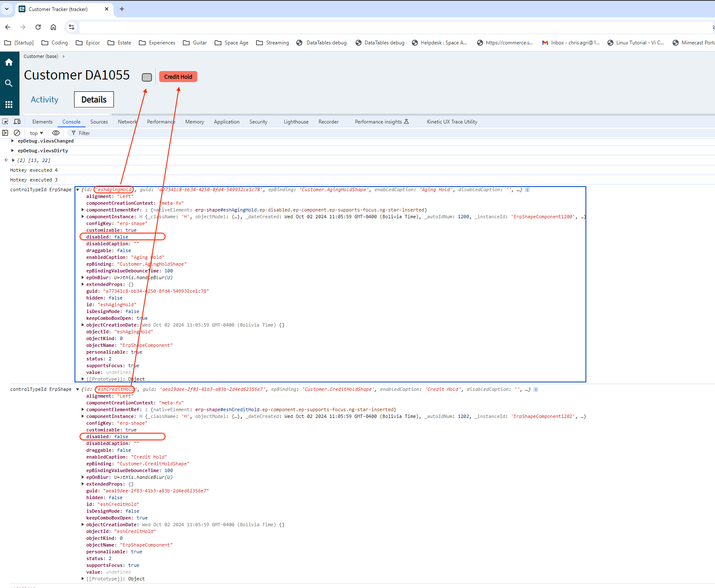Image resolution: width=715 pixels, height=588 pixels.
Task: Select the Console tab
Action: click(71, 122)
